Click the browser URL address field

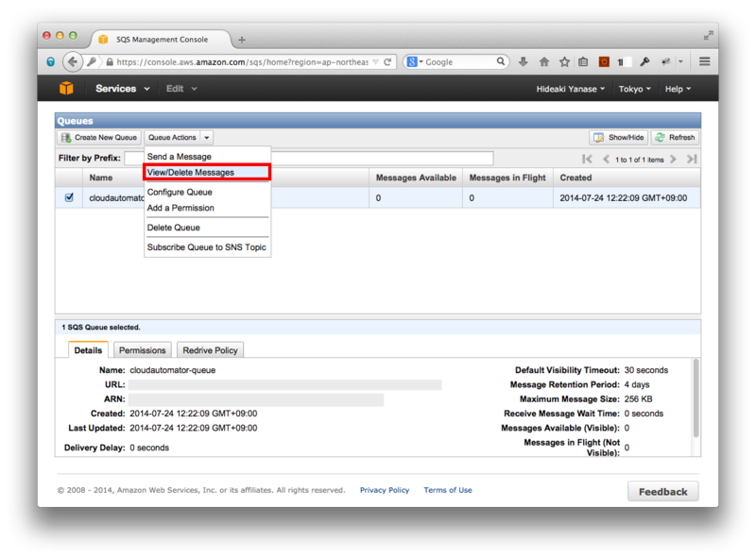click(x=243, y=62)
